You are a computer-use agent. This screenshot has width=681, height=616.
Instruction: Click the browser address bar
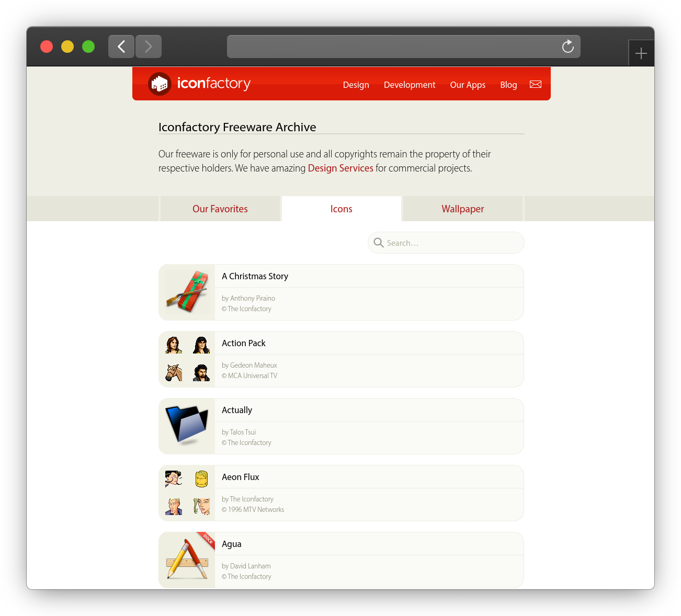click(404, 47)
